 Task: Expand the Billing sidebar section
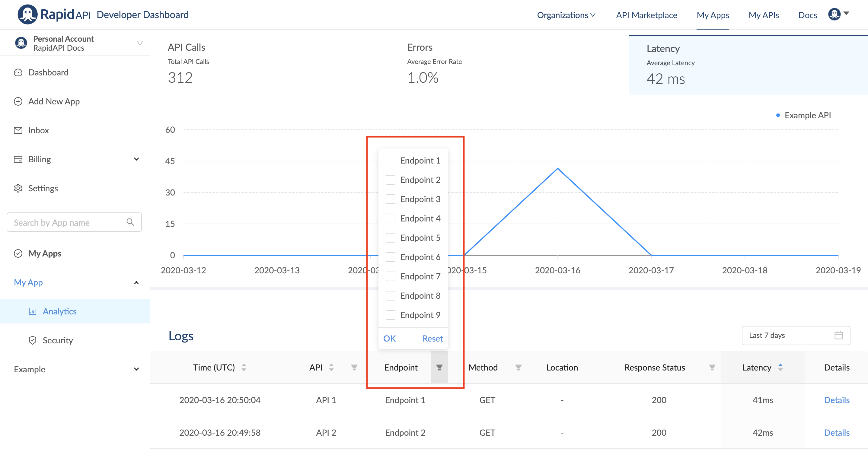[136, 159]
